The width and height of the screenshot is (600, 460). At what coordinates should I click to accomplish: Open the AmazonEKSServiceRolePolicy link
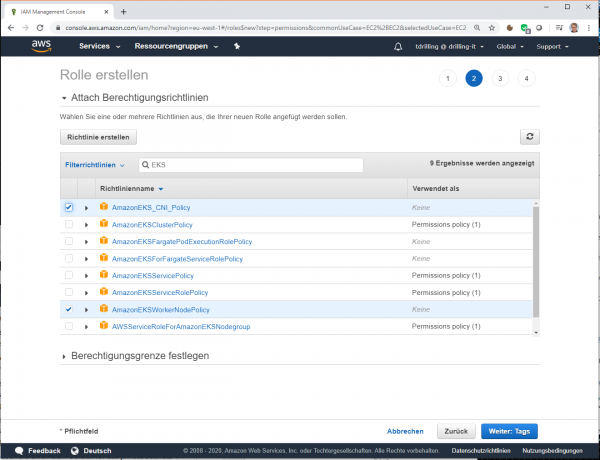click(x=160, y=292)
